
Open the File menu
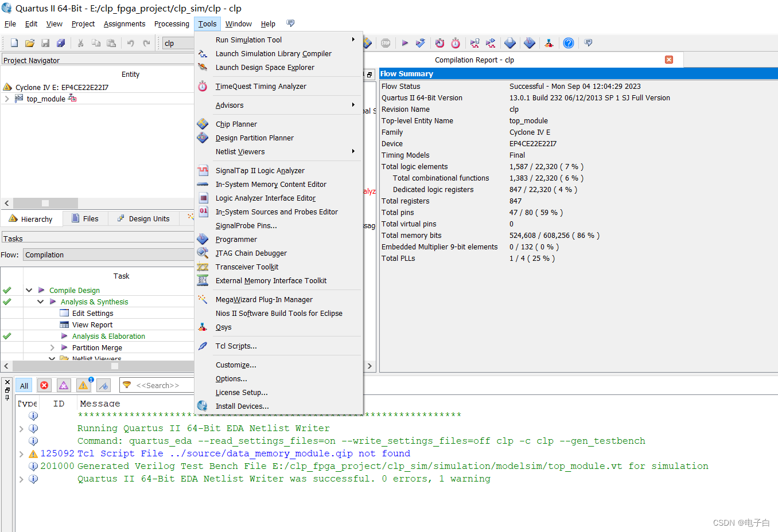pos(10,24)
